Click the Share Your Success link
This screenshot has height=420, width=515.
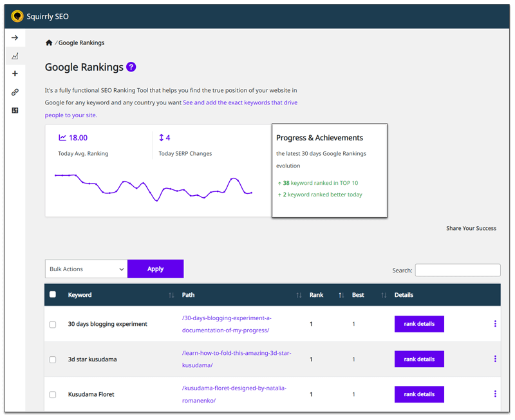[x=471, y=229]
